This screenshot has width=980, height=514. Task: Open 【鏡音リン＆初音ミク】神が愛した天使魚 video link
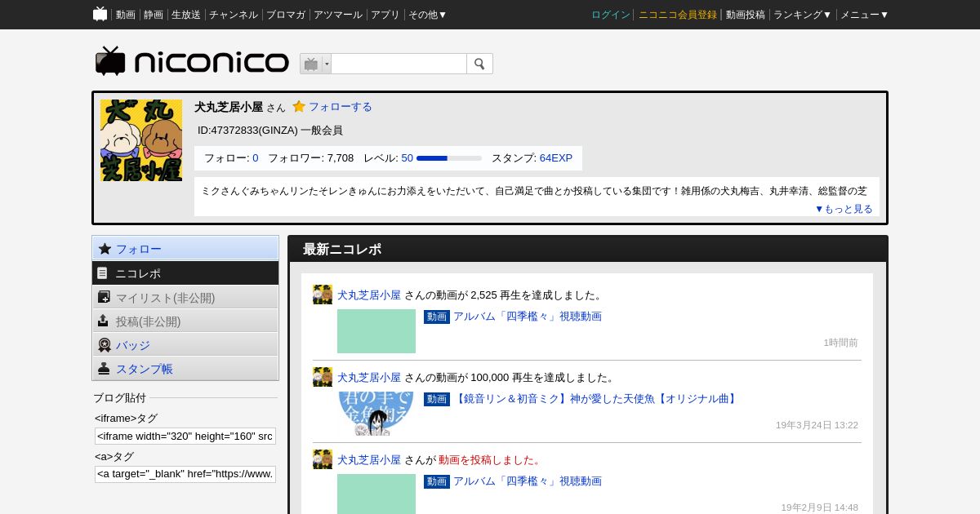pos(596,399)
